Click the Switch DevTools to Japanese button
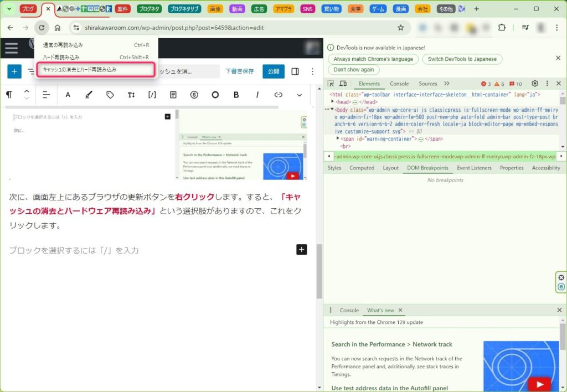This screenshot has width=567, height=392. coord(462,59)
